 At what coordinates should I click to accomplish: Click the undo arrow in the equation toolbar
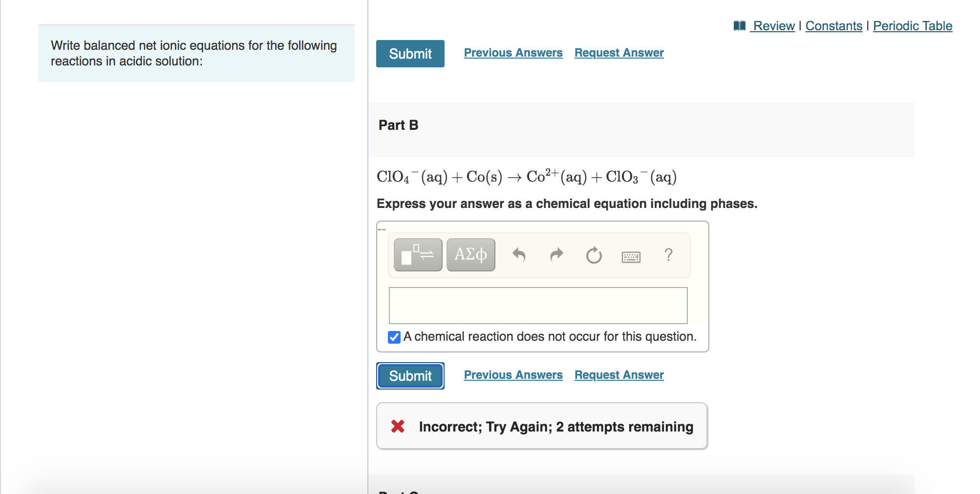[x=520, y=254]
